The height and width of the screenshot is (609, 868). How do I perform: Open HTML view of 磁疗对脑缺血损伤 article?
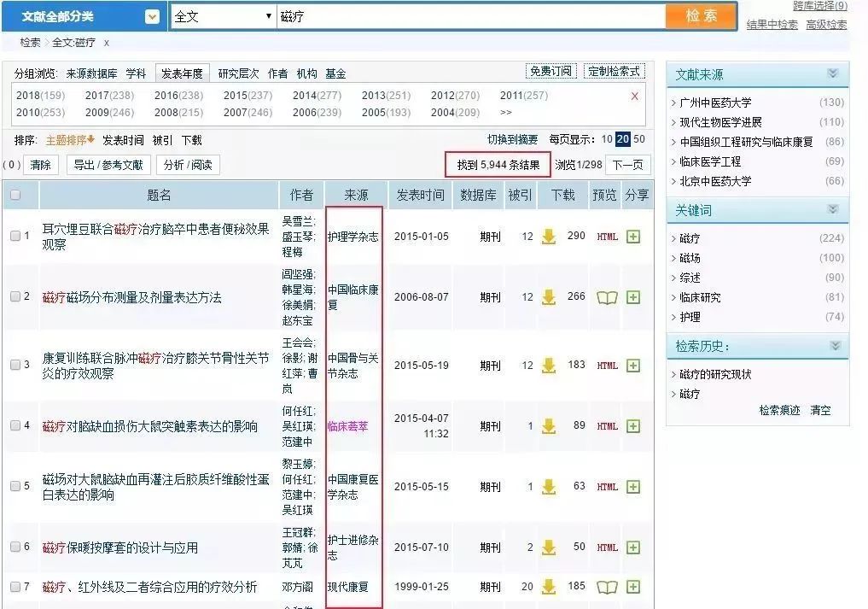(x=607, y=426)
